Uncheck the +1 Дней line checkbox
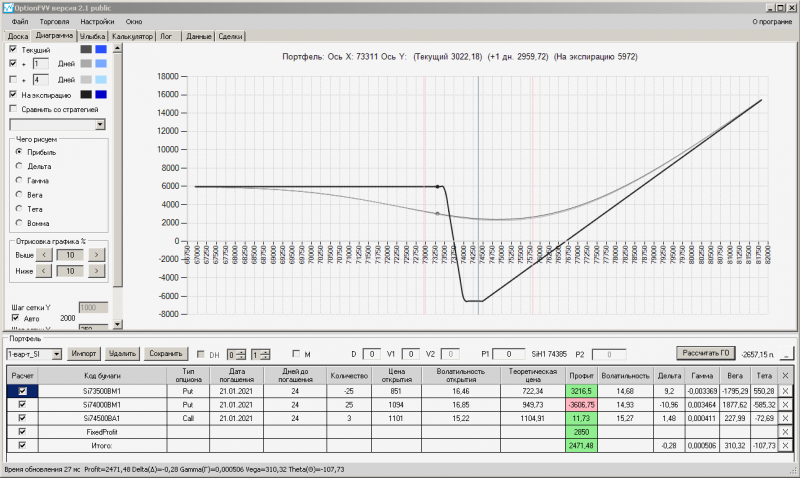The height and width of the screenshot is (478, 800). click(13, 63)
